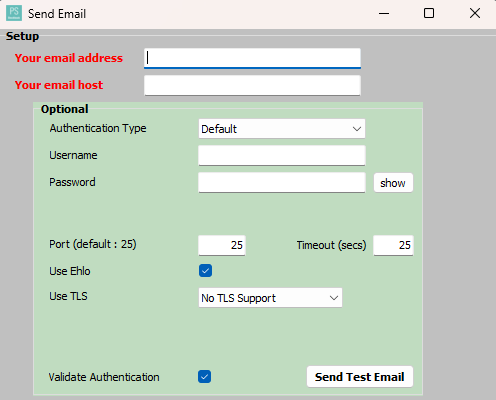Click the show password button
The height and width of the screenshot is (400, 496).
tap(393, 183)
